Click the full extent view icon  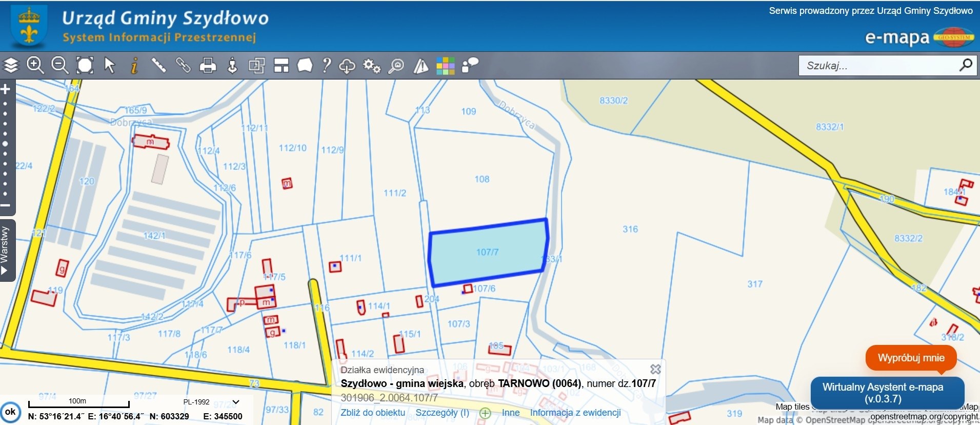click(85, 66)
